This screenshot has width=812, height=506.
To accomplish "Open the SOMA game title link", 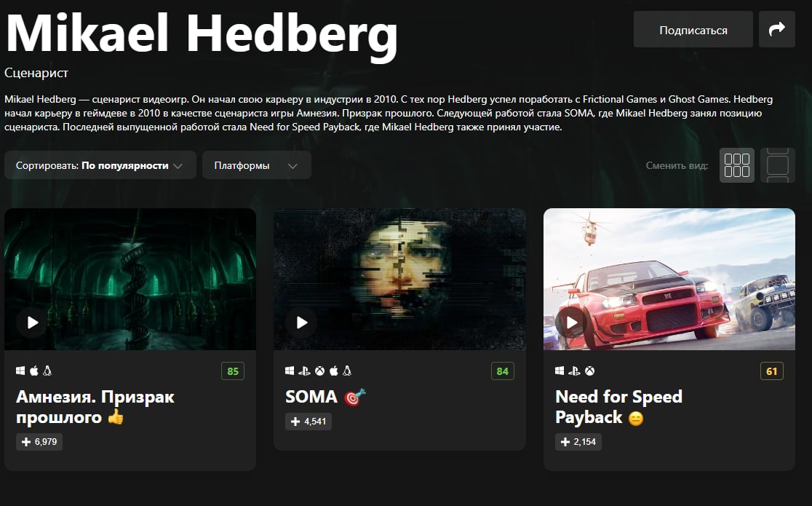I will tap(311, 397).
